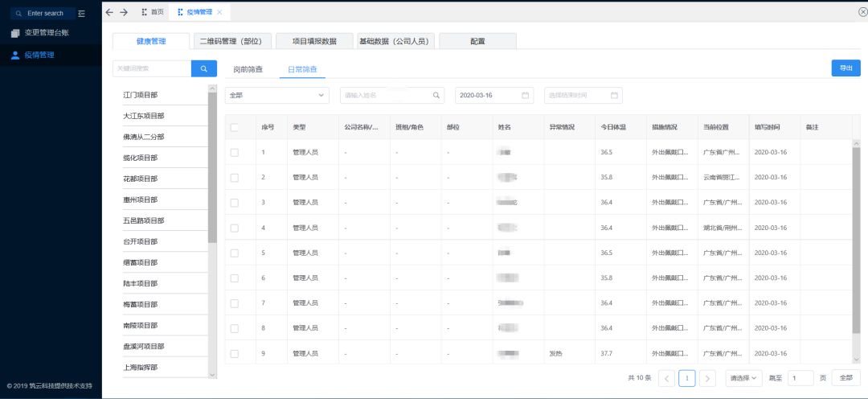This screenshot has height=399, width=868.
Task: Switch to the 健康管理 tab
Action: [151, 41]
